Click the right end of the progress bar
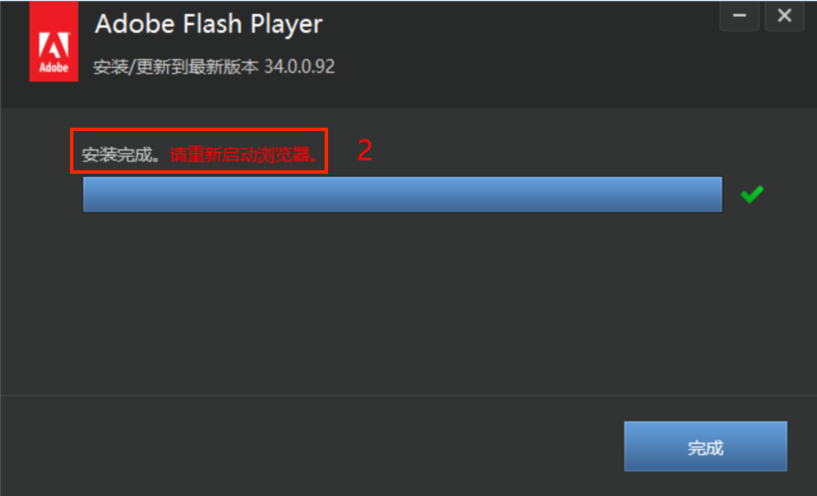 point(714,194)
